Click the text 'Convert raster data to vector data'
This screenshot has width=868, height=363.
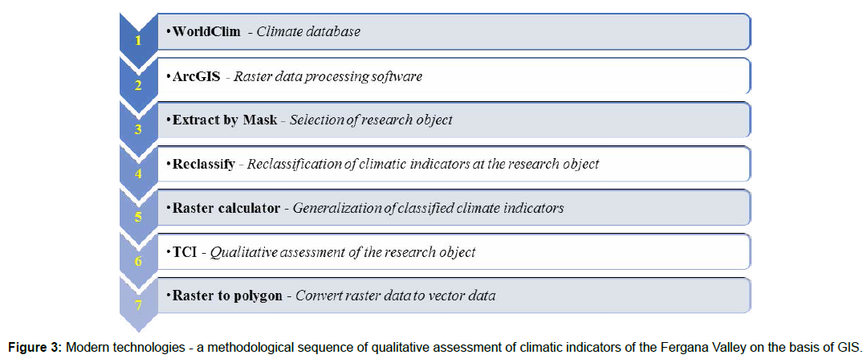point(395,296)
